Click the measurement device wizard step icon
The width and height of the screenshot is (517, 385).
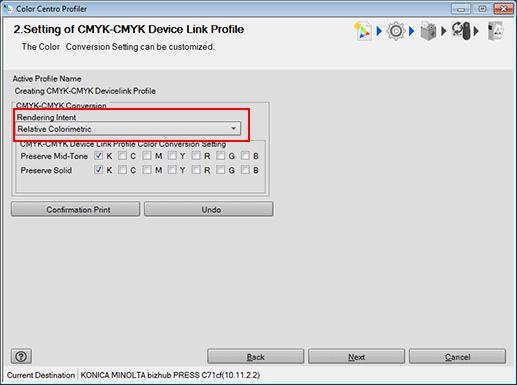pyautogui.click(x=462, y=31)
